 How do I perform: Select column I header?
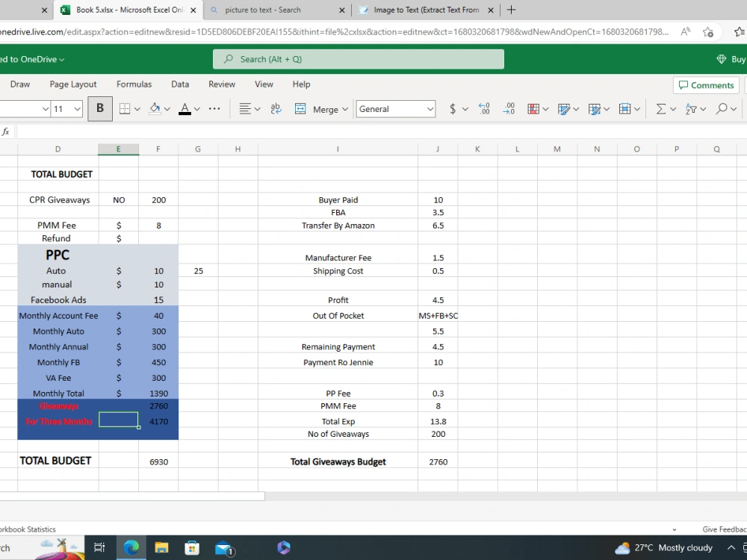coord(338,149)
